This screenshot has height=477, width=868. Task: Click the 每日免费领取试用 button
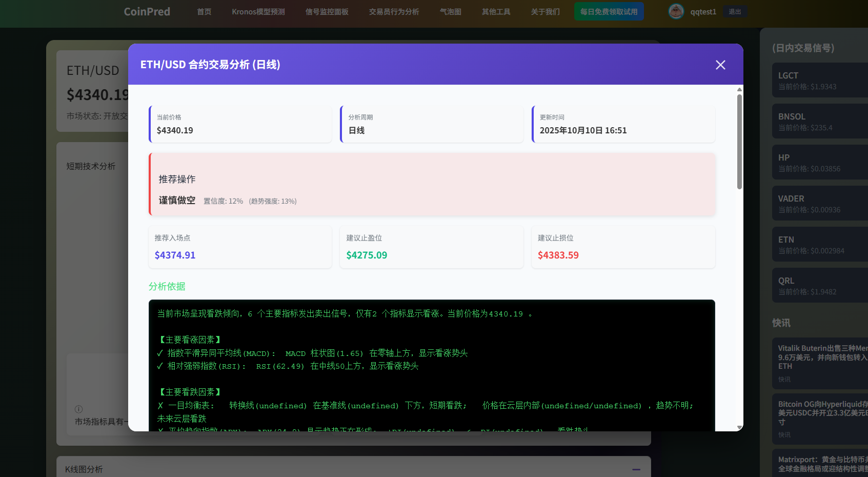[609, 12]
